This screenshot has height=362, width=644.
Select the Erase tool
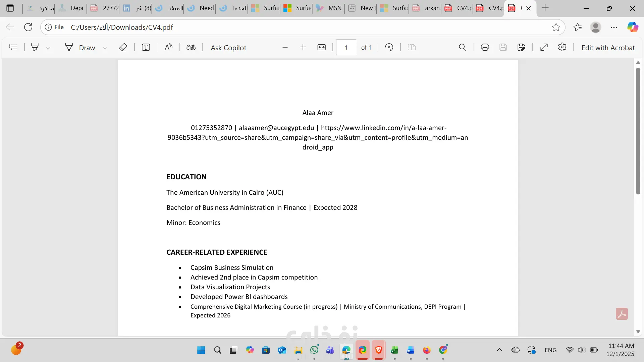click(x=123, y=48)
